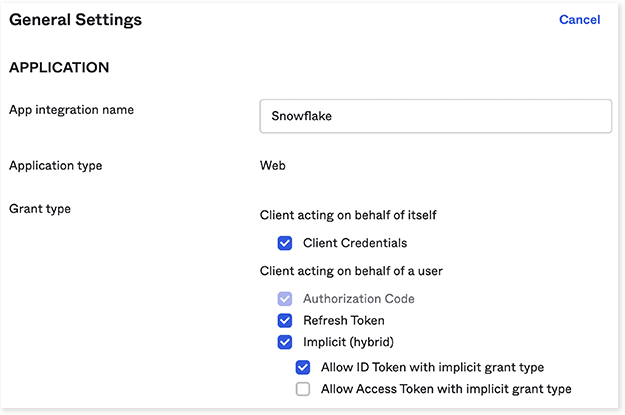Screen dimensions: 625x415
Task: Uncheck Allow ID Token with implicit grant checkbox
Action: 303,367
